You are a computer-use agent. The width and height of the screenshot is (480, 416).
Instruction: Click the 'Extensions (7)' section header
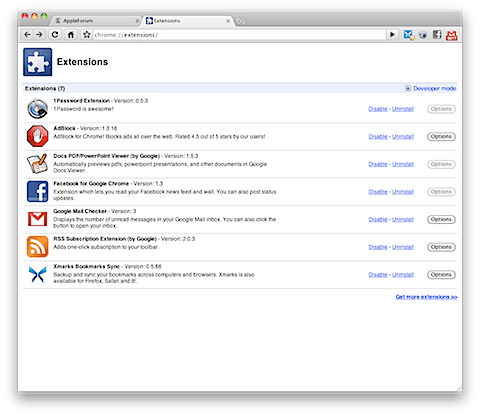(x=45, y=88)
